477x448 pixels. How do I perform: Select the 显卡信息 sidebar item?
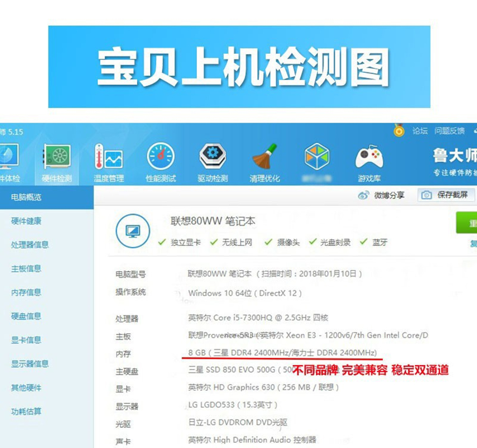click(x=26, y=340)
